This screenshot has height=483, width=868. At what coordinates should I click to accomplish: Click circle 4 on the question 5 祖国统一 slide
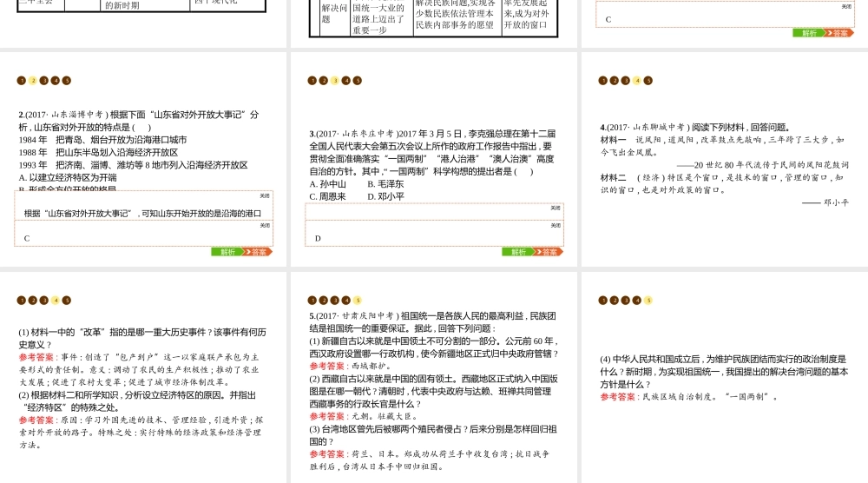[x=346, y=301]
